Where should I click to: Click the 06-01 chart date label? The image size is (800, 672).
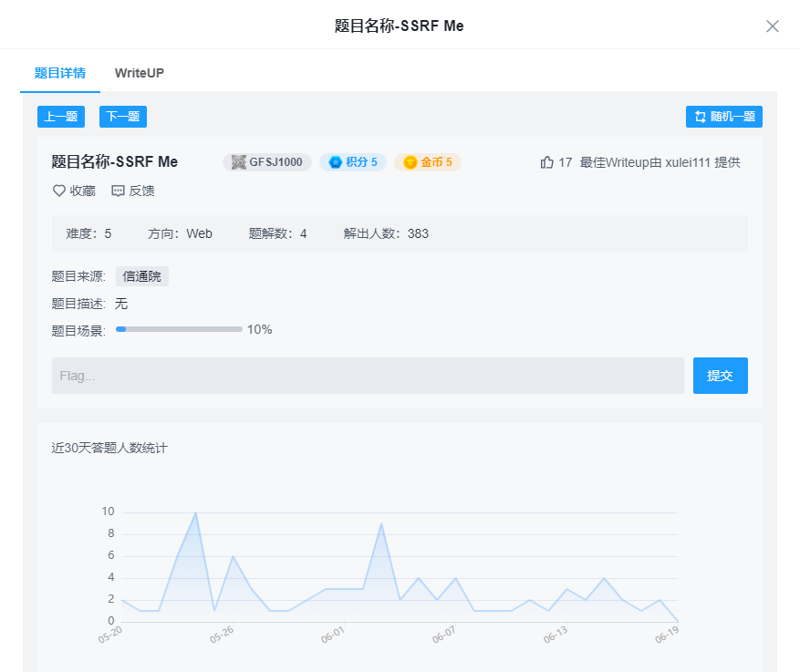[333, 635]
